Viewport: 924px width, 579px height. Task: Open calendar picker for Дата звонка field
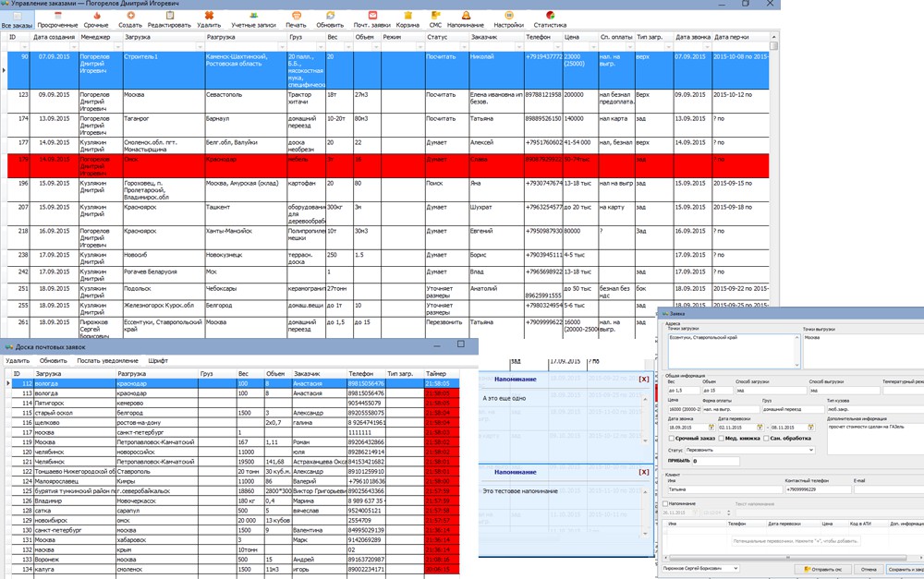711,427
